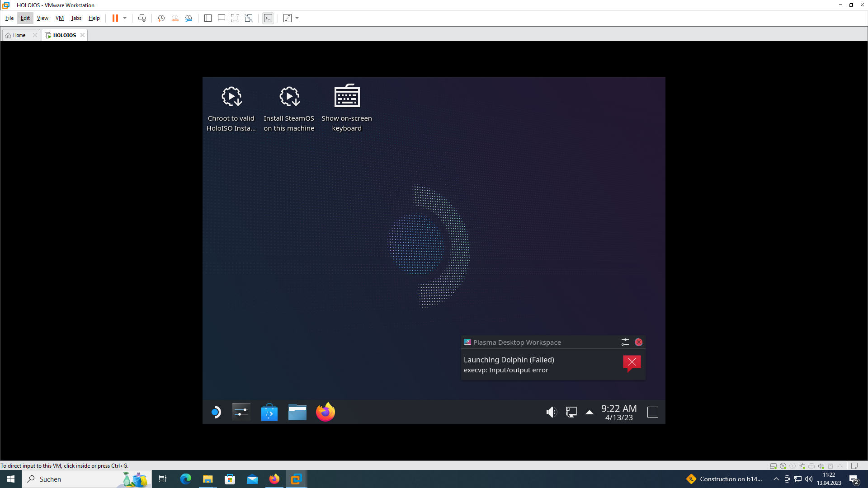
Task: Expand the Plasma system tray arrow
Action: tap(589, 412)
